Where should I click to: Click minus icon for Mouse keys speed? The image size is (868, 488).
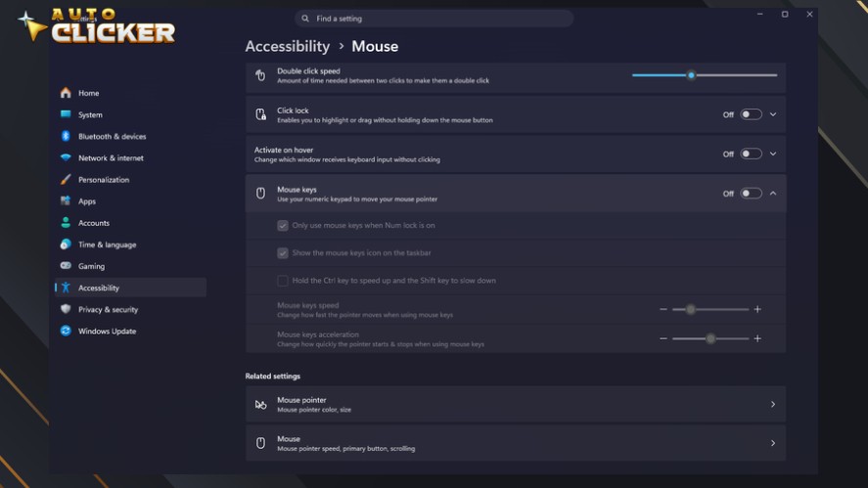663,309
